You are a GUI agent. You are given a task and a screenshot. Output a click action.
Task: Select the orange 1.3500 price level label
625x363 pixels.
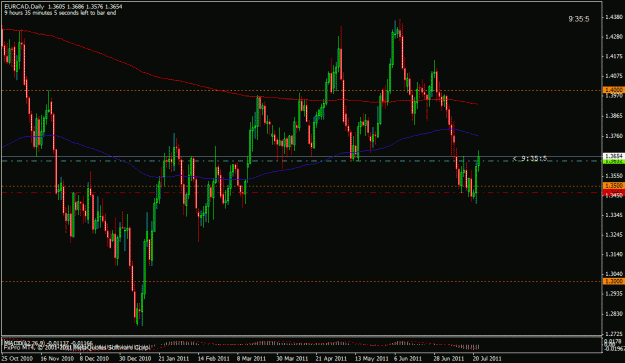(x=613, y=186)
